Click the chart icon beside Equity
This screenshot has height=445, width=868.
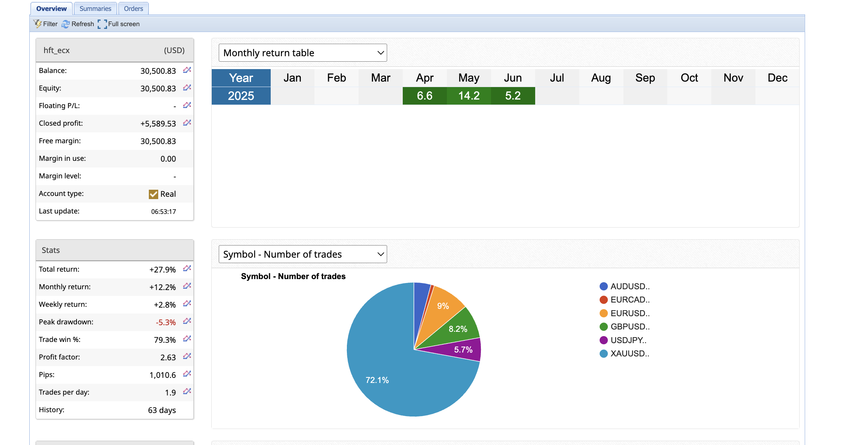(187, 88)
